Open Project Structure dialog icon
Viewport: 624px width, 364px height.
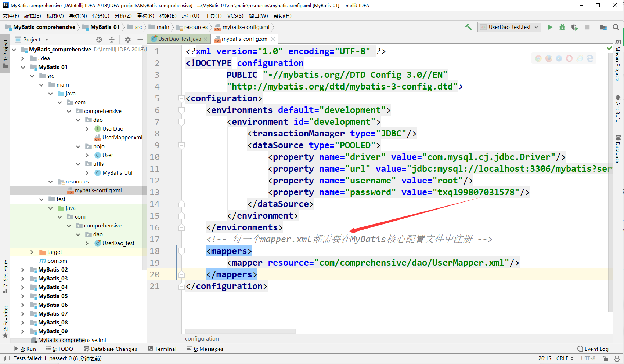tap(603, 27)
